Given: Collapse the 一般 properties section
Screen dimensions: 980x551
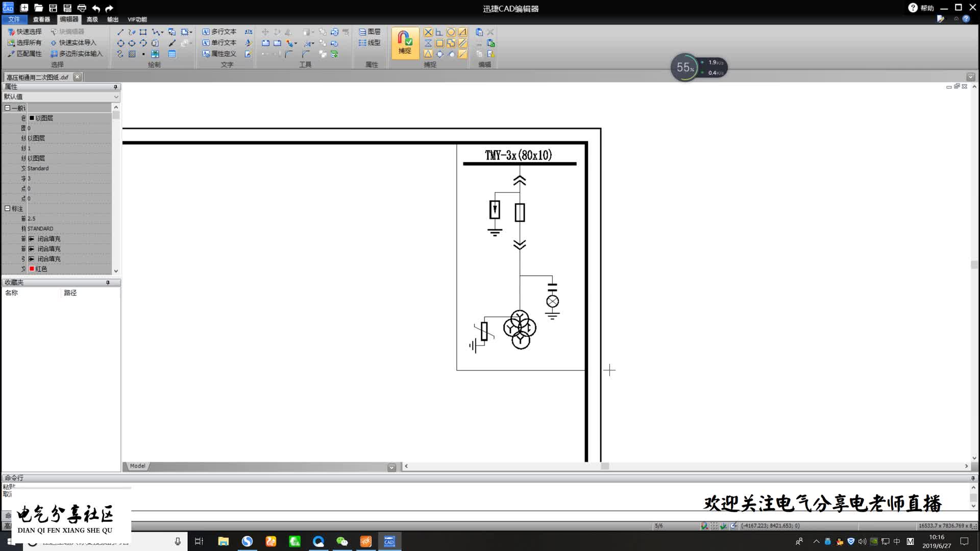Looking at the screenshot, I should click(x=7, y=108).
